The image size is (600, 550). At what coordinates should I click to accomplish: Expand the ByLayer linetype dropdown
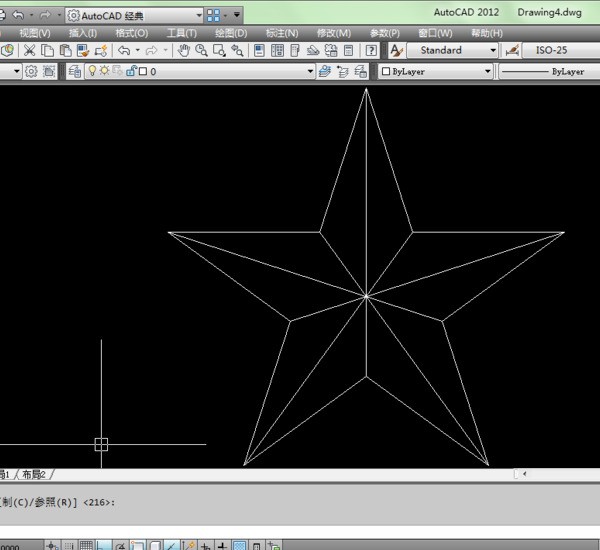548,72
